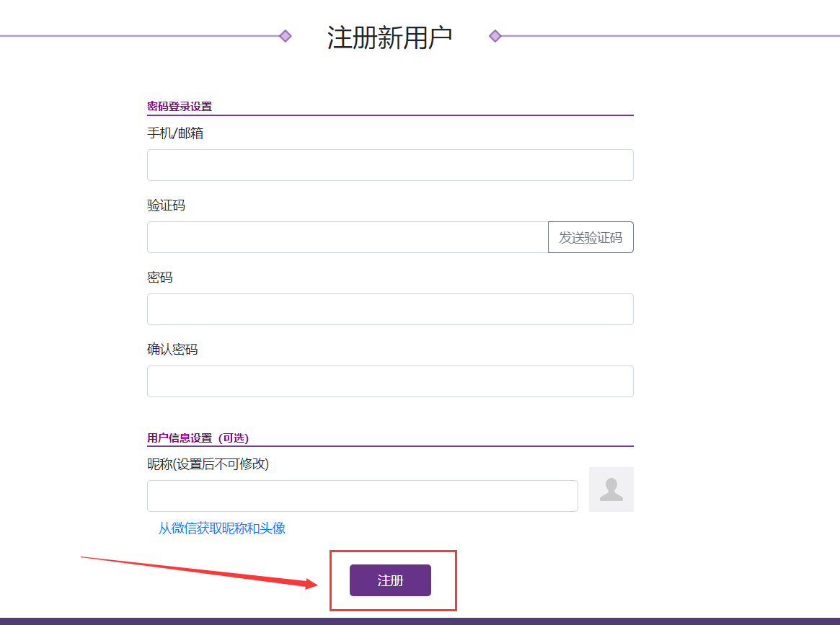Click the 用户信息设置 (可选) section title

coord(198,438)
